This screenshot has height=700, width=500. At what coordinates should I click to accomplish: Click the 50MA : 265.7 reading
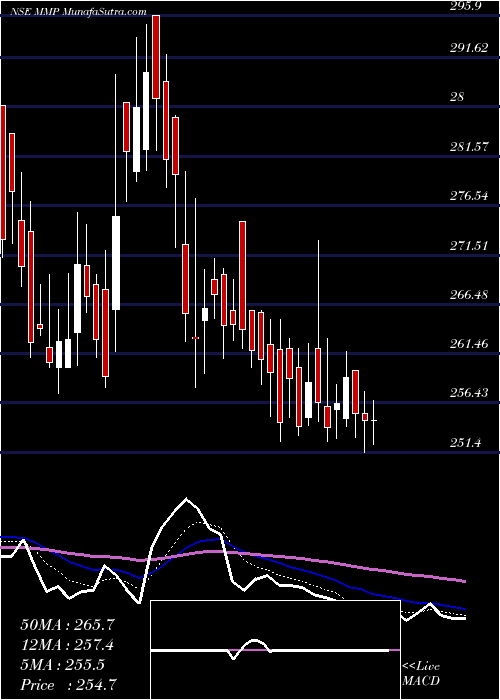coord(67,625)
